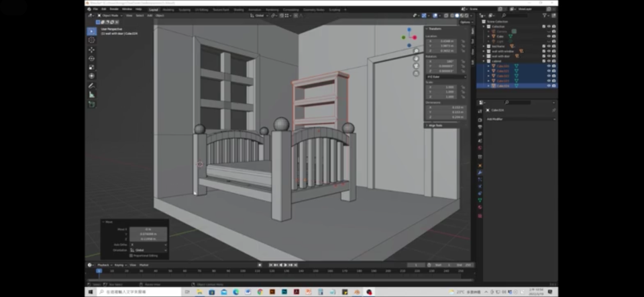Select the Transform tool
The image size is (644, 297).
[x=92, y=76]
